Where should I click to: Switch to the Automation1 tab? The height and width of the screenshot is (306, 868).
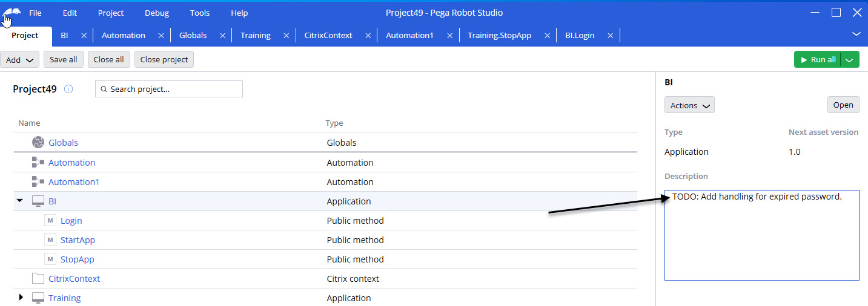coord(409,36)
